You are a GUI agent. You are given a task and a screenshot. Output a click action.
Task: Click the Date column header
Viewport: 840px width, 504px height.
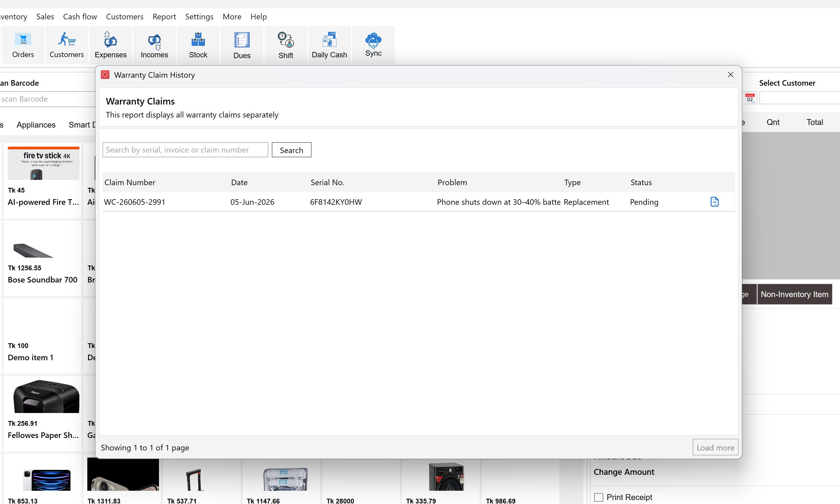coord(239,183)
